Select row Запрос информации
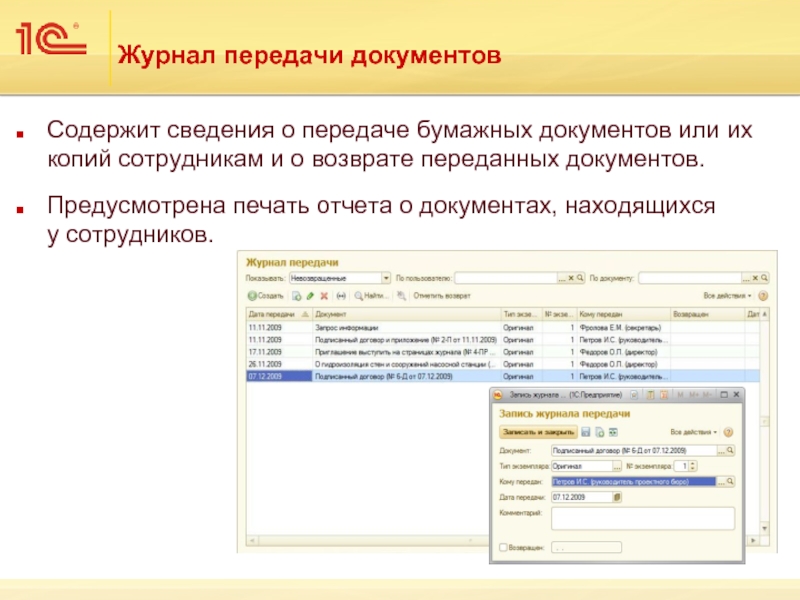Viewport: 800px width, 600px height. click(503, 328)
